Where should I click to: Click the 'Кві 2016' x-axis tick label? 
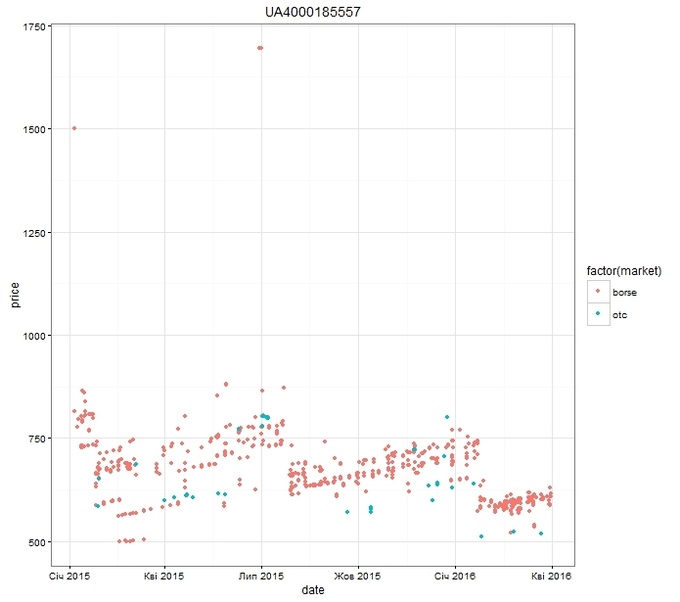pos(551,576)
